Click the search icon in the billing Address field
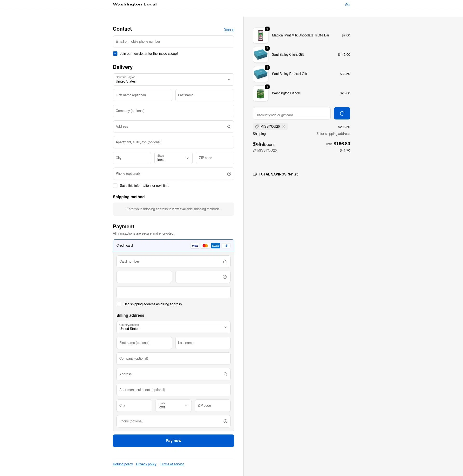Image resolution: width=463 pixels, height=476 pixels. tap(225, 374)
